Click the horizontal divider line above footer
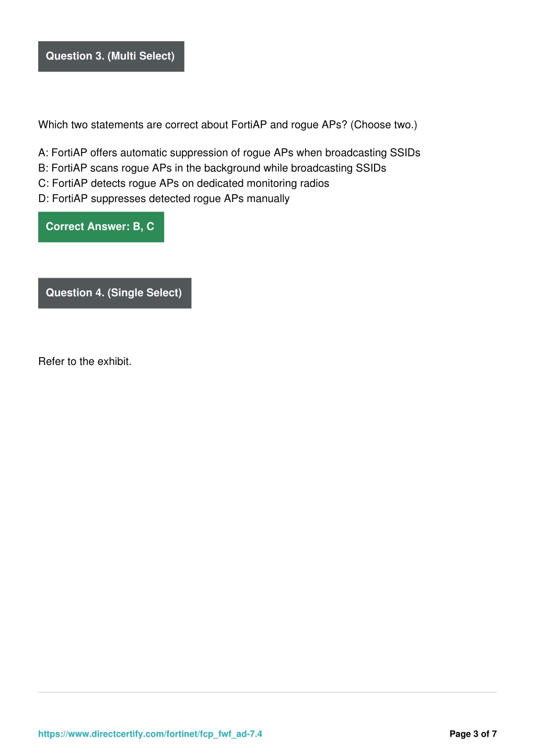The image size is (535, 756). pos(267,692)
